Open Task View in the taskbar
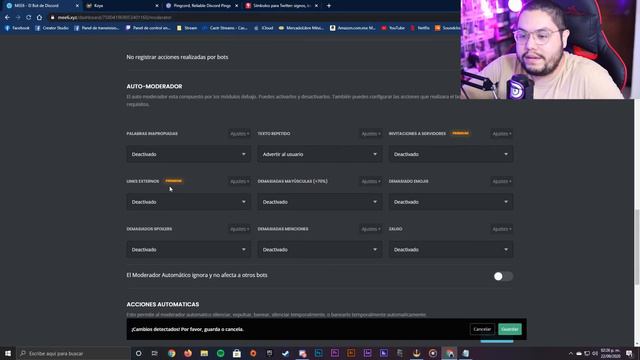This screenshot has height=360, width=640. click(155, 353)
